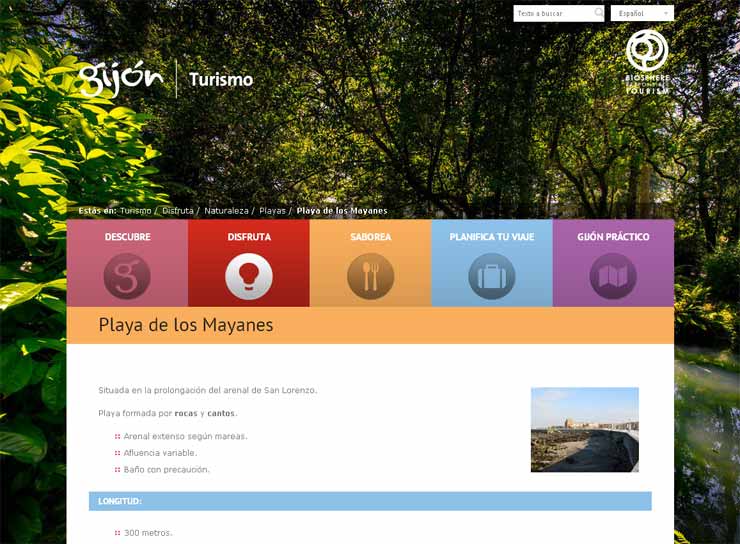The image size is (740, 544).
Task: Go to the Turismo breadcrumb link
Action: tap(135, 211)
